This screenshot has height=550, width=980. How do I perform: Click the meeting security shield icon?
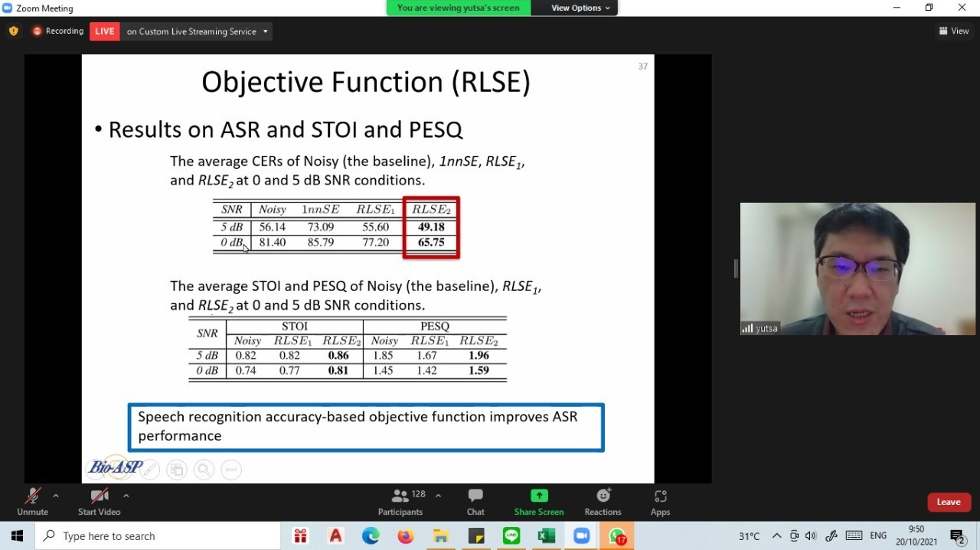[x=13, y=31]
